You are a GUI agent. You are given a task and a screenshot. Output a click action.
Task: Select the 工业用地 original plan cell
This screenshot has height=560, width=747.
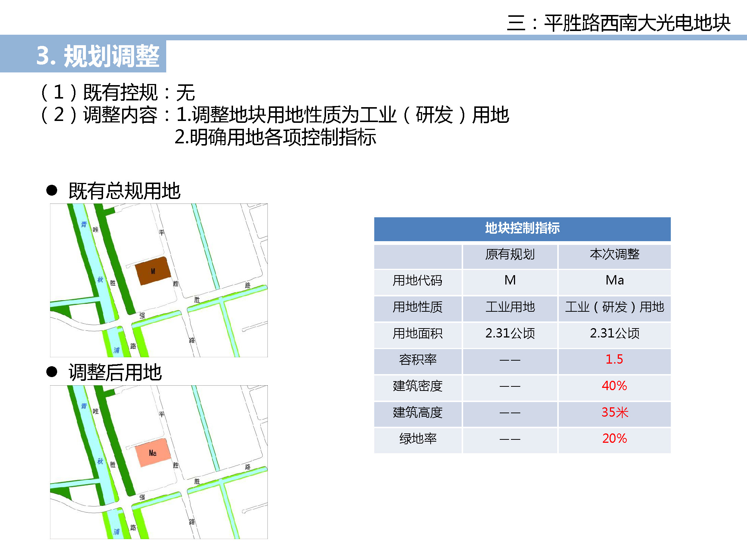[x=510, y=307]
